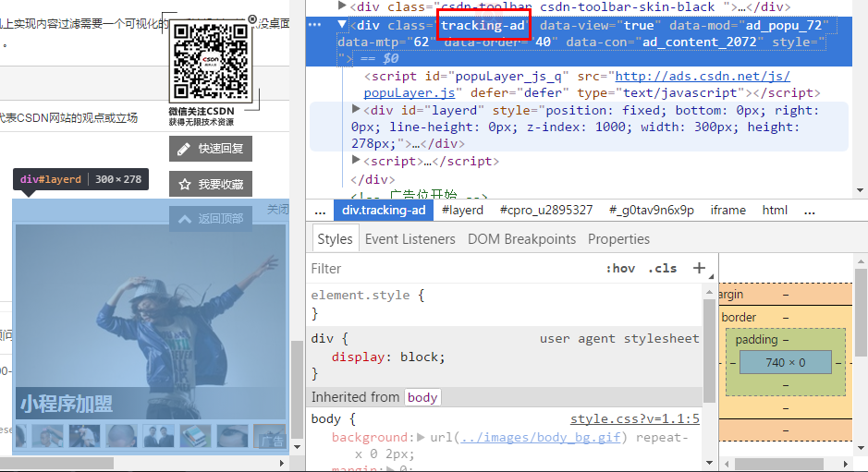Screen dimensions: 868x472
Task: Click the Filter styles input field
Action: point(454,269)
